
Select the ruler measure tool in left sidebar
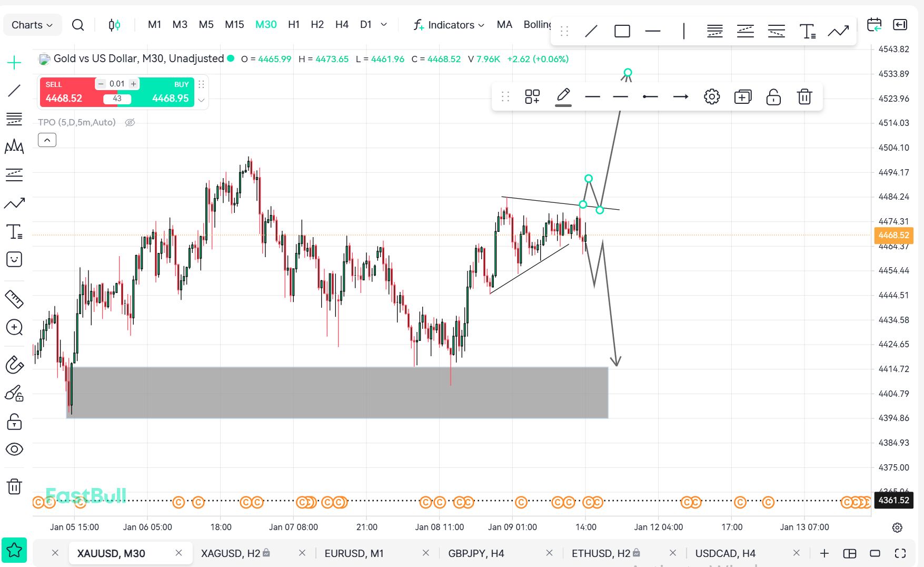pos(14,299)
